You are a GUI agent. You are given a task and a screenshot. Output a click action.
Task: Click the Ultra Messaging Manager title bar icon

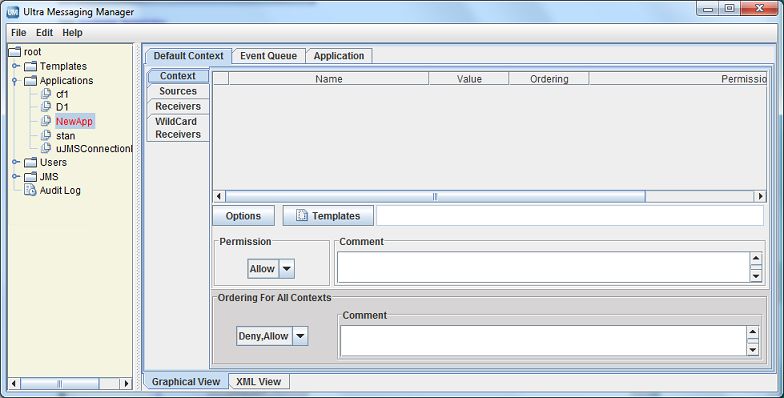point(12,12)
